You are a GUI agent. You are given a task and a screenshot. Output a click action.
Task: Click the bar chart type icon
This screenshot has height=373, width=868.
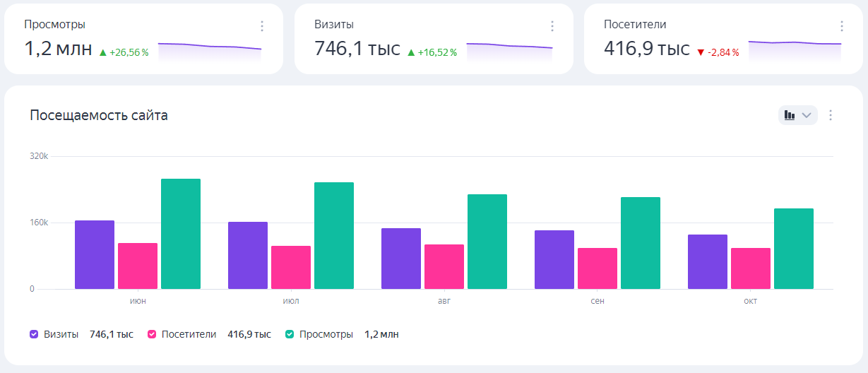pyautogui.click(x=790, y=115)
